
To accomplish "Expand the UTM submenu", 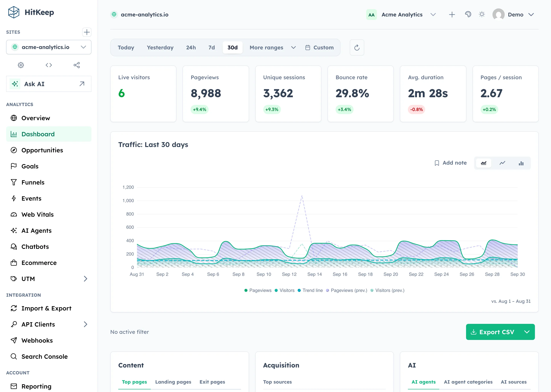I will [x=85, y=279].
